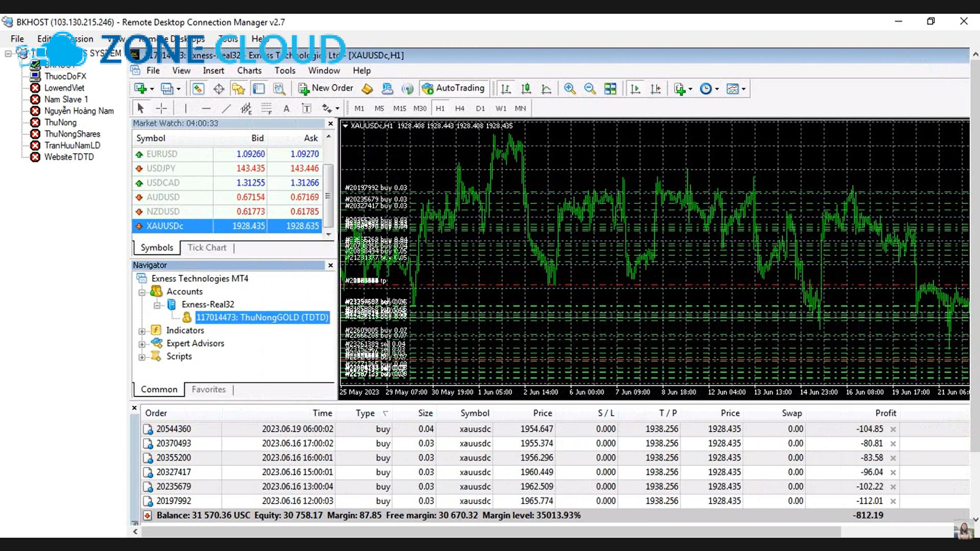Image resolution: width=980 pixels, height=551 pixels.
Task: Open the Charts menu
Action: coord(249,70)
